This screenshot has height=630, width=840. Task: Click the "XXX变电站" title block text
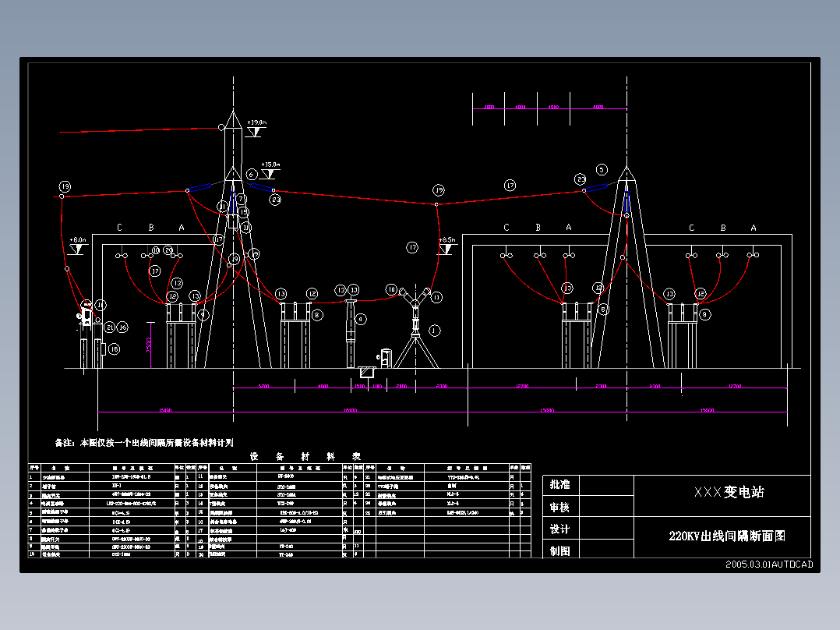(729, 492)
